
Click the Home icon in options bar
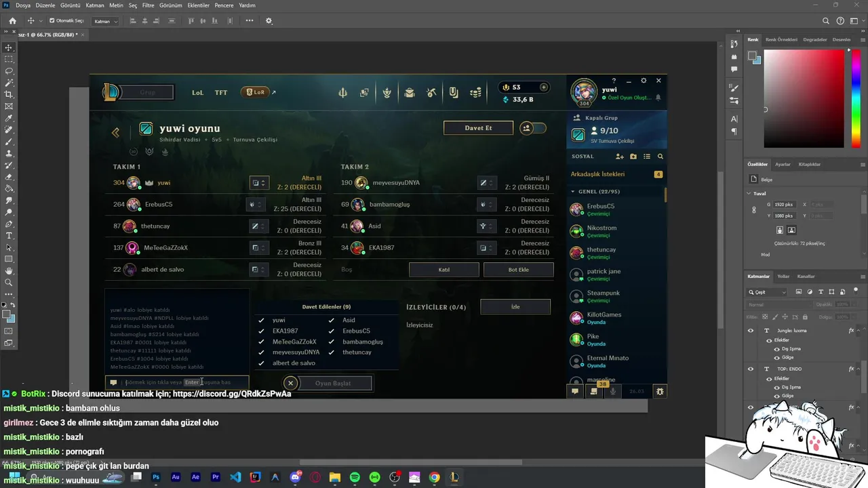click(12, 21)
